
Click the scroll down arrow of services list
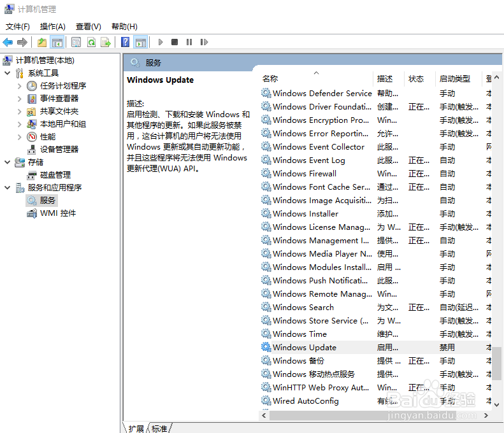click(496, 405)
